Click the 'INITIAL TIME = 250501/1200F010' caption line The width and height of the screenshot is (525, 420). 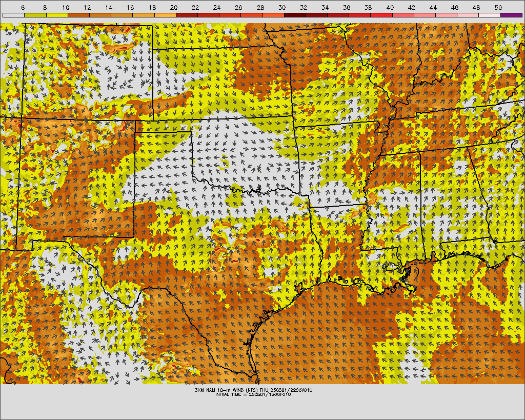(x=253, y=394)
